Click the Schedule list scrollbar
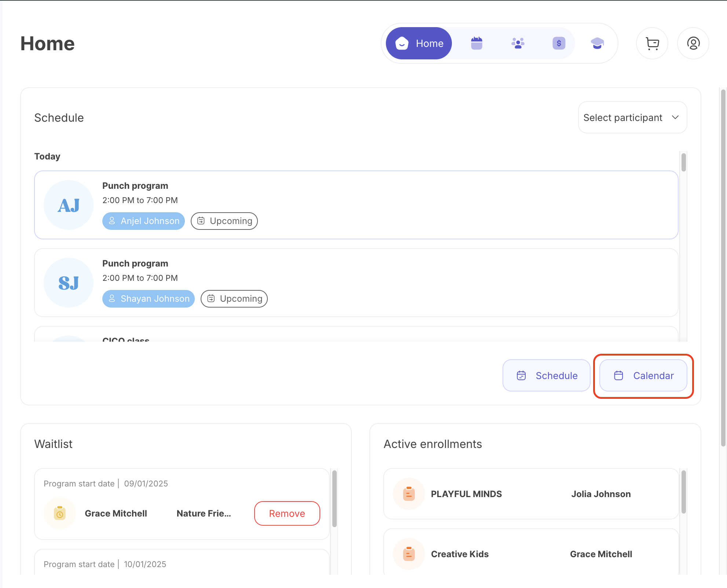 pos(683,163)
